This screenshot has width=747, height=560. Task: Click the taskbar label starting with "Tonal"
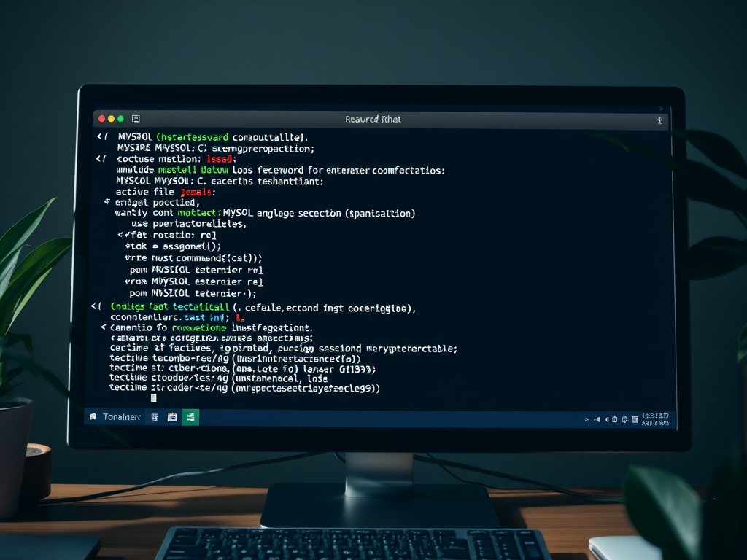(122, 417)
